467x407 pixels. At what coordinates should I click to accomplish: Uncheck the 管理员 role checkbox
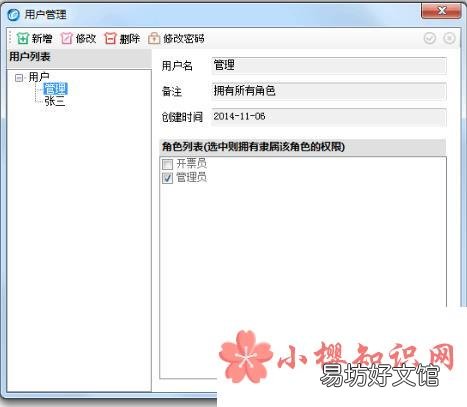[167, 178]
